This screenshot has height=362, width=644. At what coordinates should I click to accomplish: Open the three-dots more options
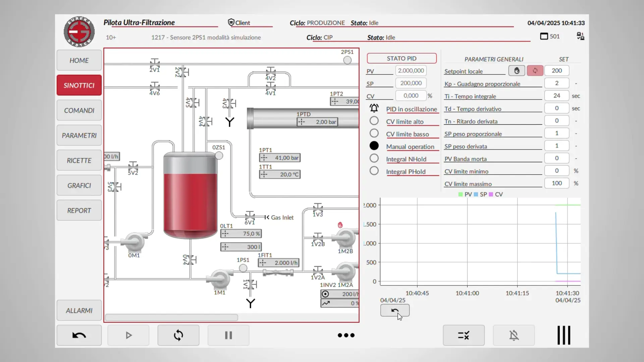coord(346,335)
